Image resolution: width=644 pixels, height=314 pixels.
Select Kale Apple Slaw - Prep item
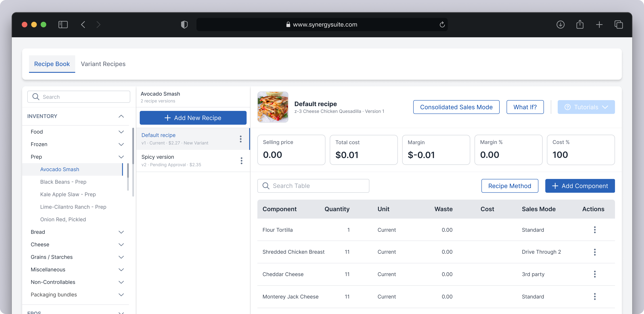tap(68, 194)
